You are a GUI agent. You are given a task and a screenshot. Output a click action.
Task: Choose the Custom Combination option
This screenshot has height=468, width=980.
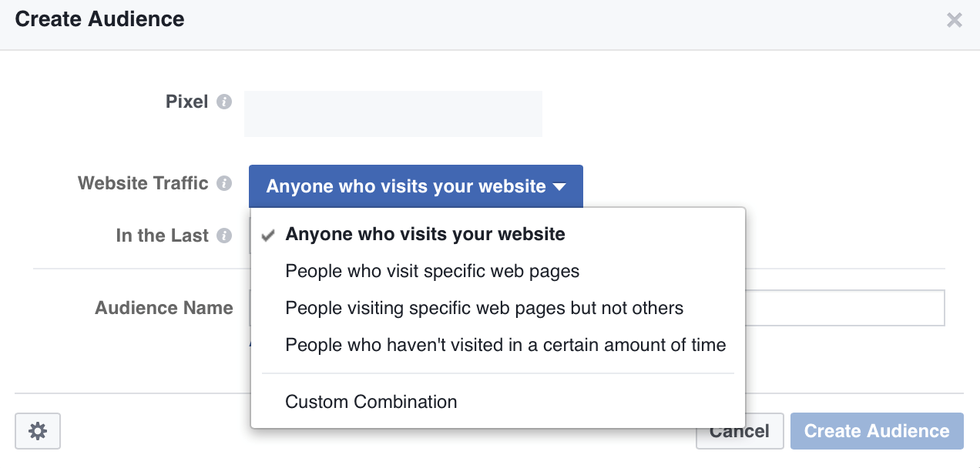(371, 402)
